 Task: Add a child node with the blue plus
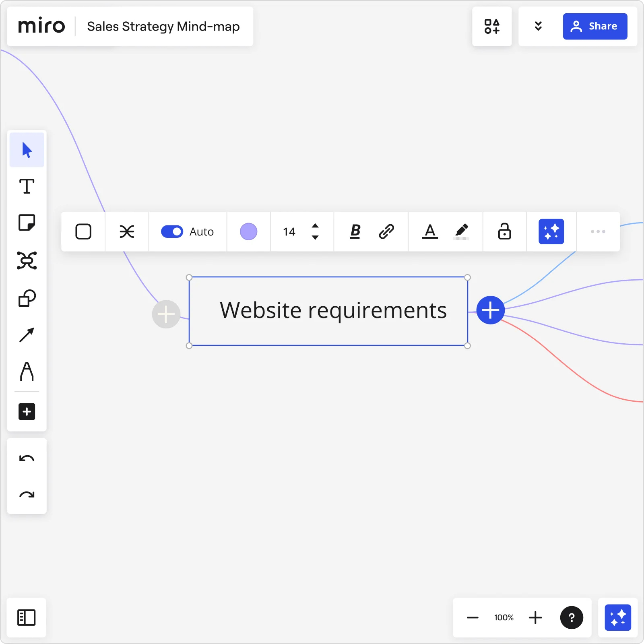[490, 310]
